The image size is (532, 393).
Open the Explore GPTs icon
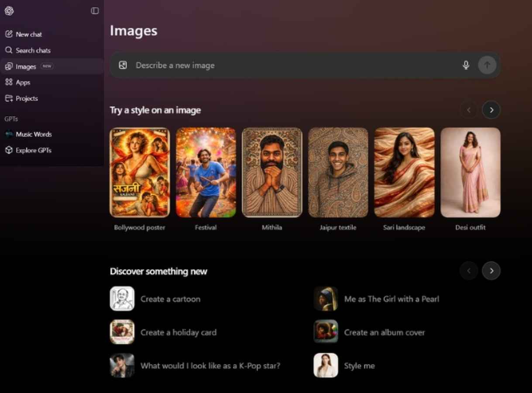click(x=9, y=150)
